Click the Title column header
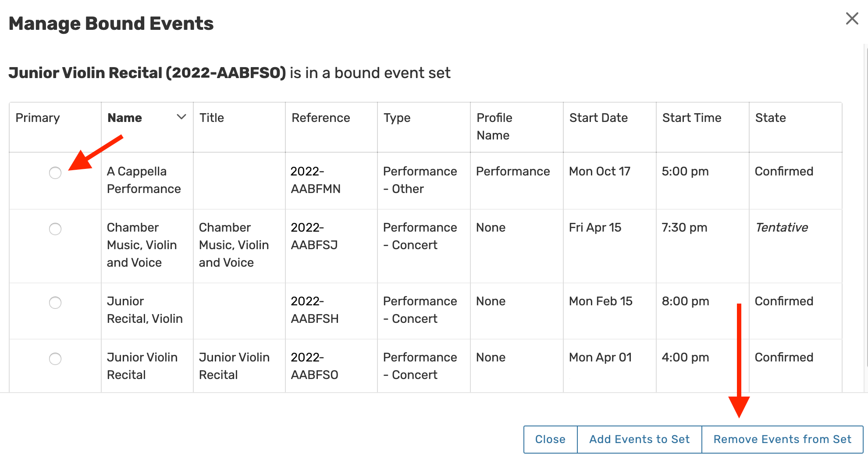Viewport: 868px width, 465px height. click(212, 118)
